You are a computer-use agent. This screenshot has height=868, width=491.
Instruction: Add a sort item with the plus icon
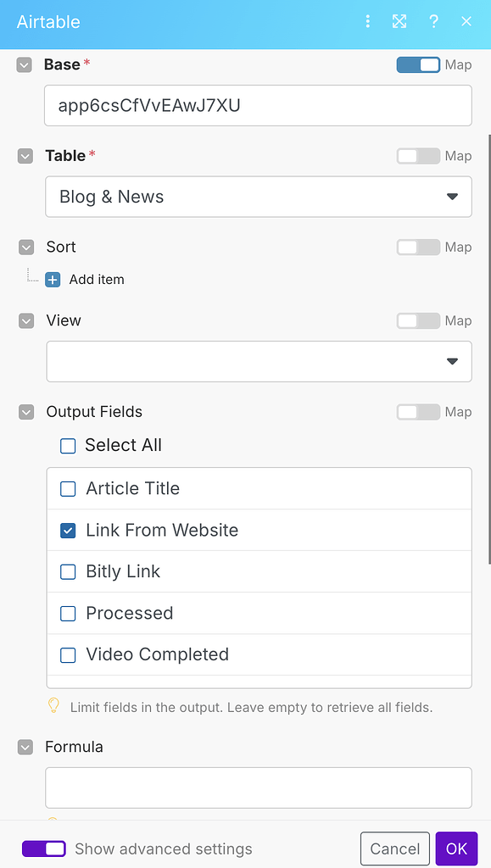pyautogui.click(x=53, y=279)
